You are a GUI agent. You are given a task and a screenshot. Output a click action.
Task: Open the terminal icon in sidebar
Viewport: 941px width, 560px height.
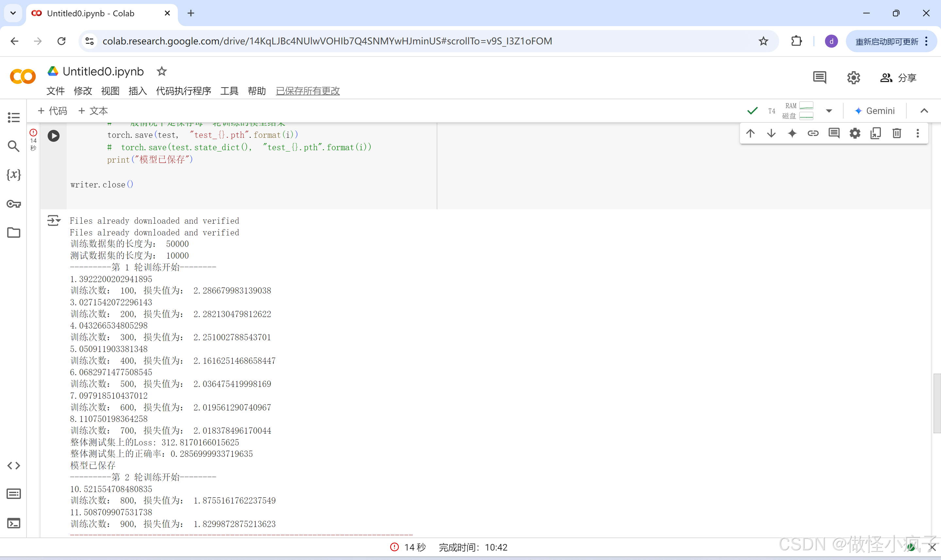point(14,523)
